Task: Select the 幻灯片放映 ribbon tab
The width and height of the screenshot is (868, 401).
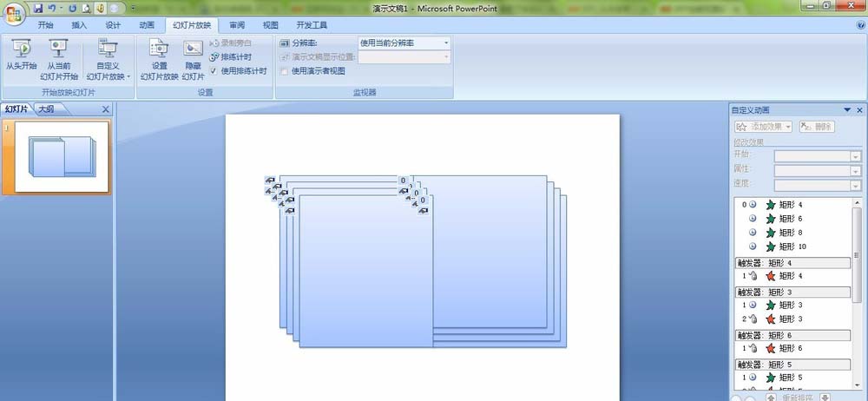Action: 192,25
